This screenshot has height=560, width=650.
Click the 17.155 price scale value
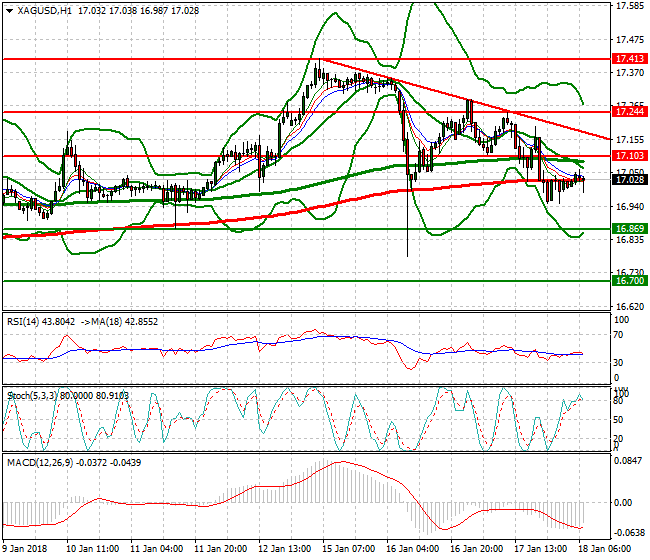coord(630,140)
